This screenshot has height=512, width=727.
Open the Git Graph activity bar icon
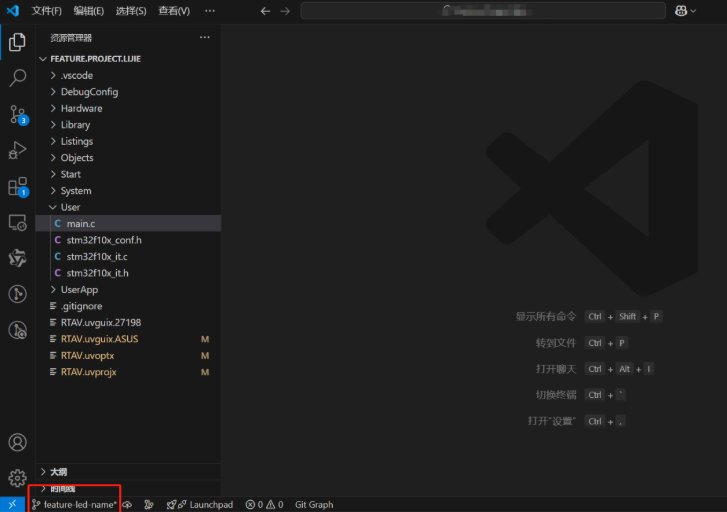pyautogui.click(x=17, y=294)
